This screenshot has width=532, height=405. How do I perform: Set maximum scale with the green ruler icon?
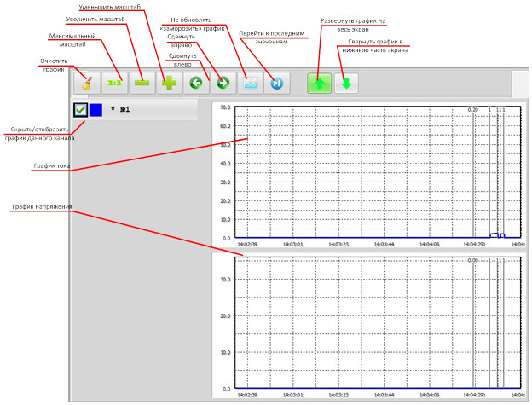[x=115, y=83]
